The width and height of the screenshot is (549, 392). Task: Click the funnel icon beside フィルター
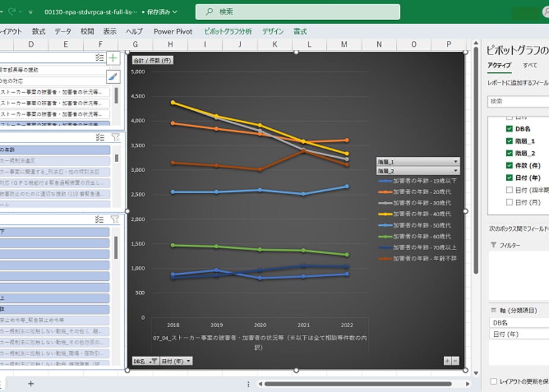[493, 245]
